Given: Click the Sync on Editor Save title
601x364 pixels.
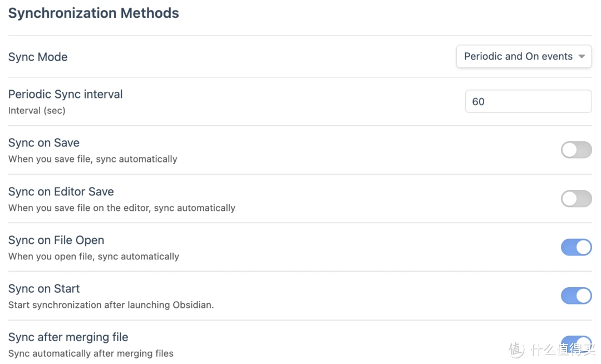Looking at the screenshot, I should tap(61, 191).
